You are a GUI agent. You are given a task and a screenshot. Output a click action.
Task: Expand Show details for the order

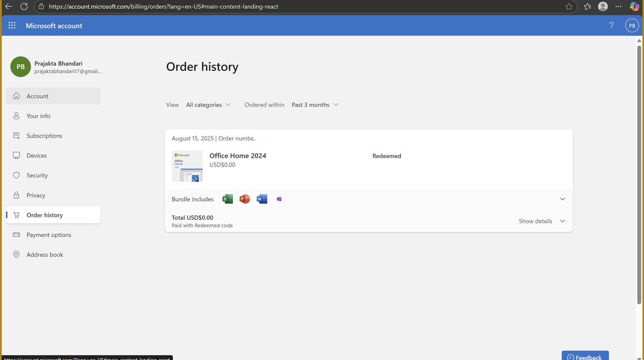pyautogui.click(x=542, y=221)
